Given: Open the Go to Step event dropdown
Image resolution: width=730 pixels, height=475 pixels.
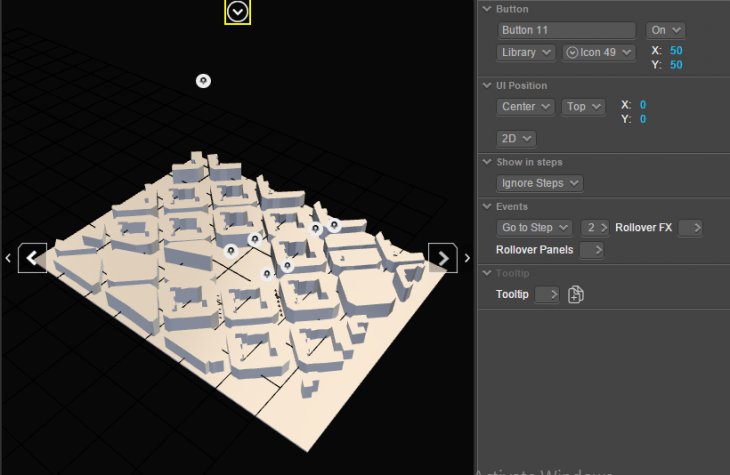Looking at the screenshot, I should click(x=535, y=228).
